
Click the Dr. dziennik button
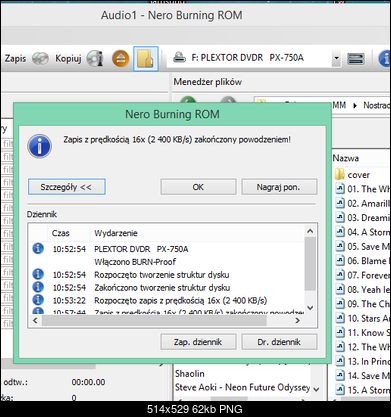click(279, 342)
